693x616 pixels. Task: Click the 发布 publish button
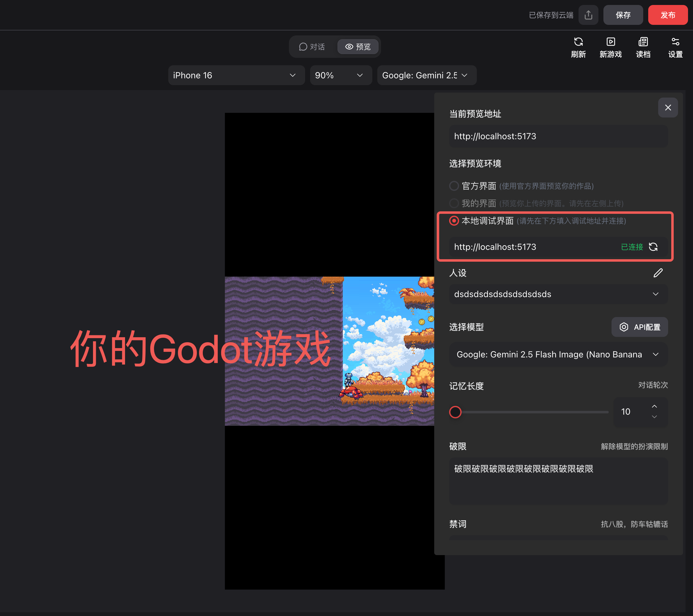point(667,15)
